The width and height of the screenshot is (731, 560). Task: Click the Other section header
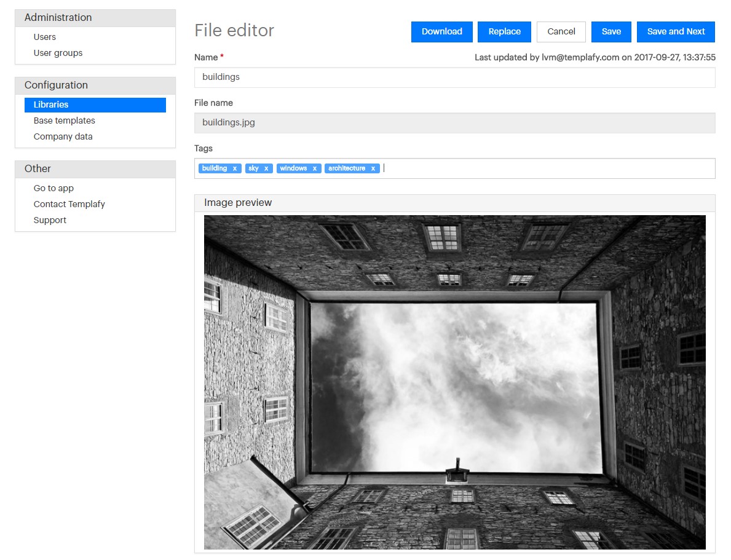[95, 169]
